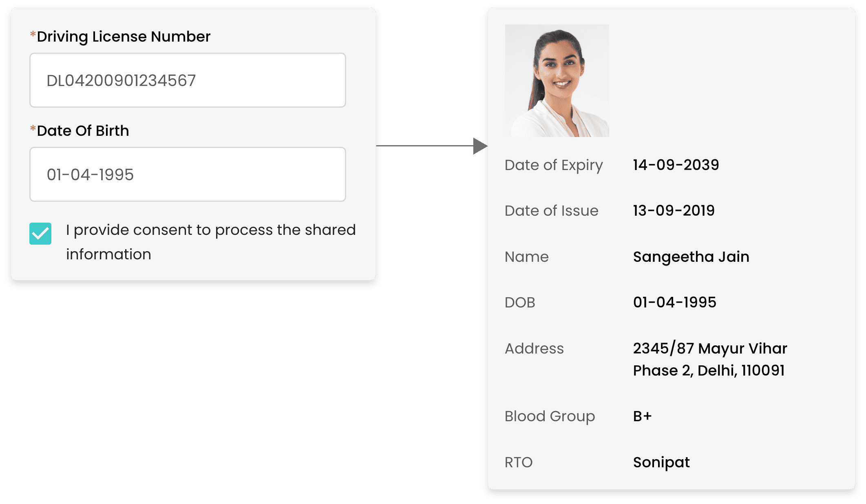The height and width of the screenshot is (504, 866).
Task: Click the Driving License Number input field
Action: click(188, 80)
